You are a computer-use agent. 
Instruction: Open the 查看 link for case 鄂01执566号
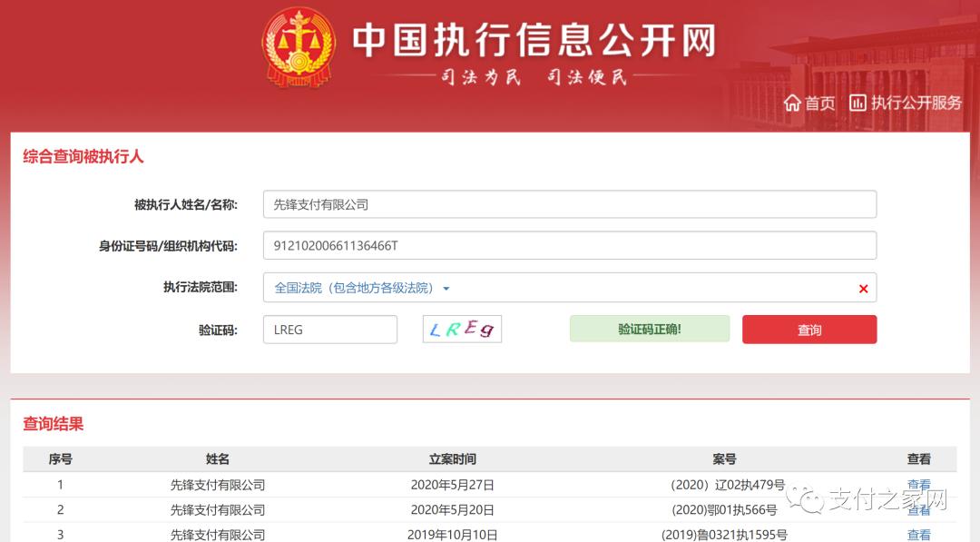coord(919,509)
